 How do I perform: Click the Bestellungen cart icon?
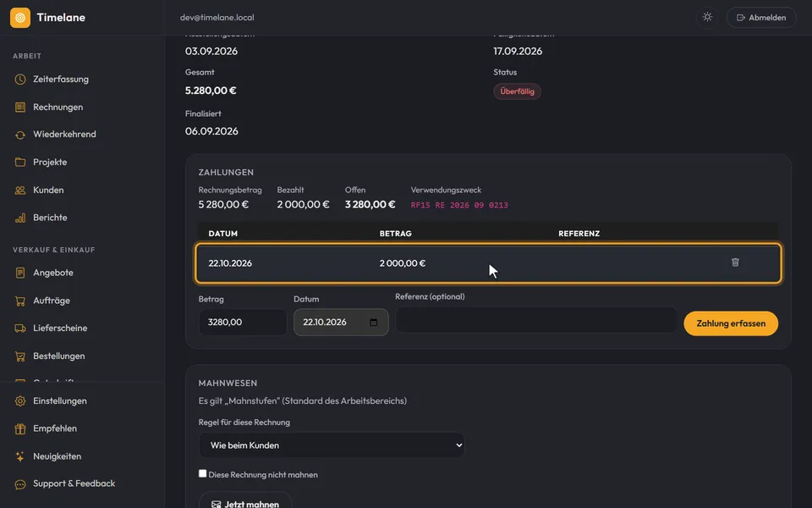(20, 356)
